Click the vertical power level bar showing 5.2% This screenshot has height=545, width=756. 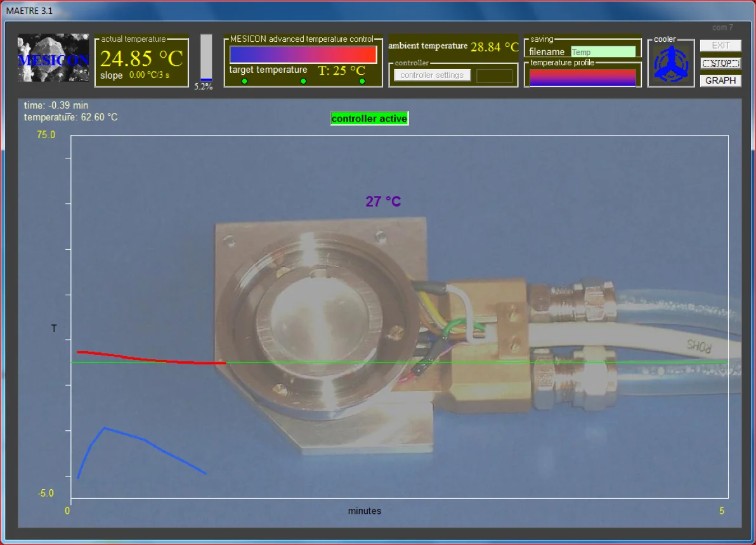[x=206, y=58]
